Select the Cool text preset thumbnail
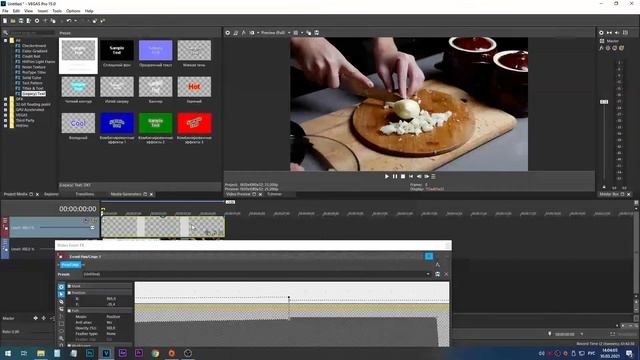 coord(78,123)
